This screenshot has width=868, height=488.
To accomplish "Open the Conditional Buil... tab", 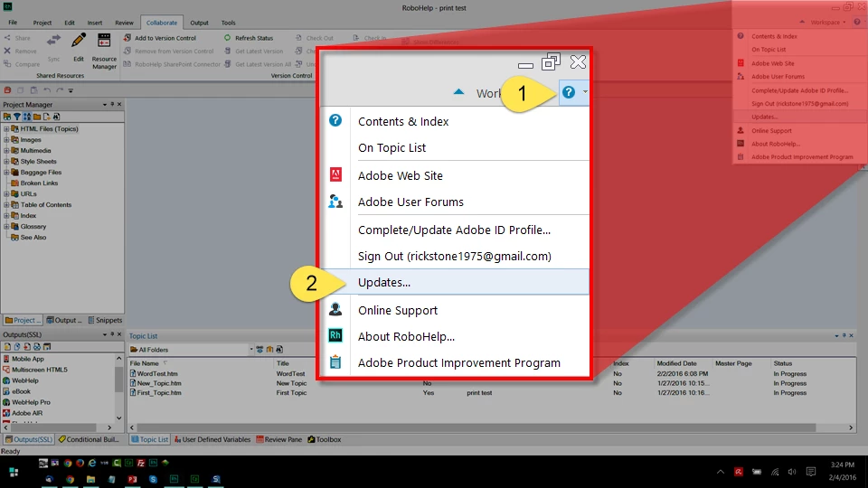I will pyautogui.click(x=89, y=439).
